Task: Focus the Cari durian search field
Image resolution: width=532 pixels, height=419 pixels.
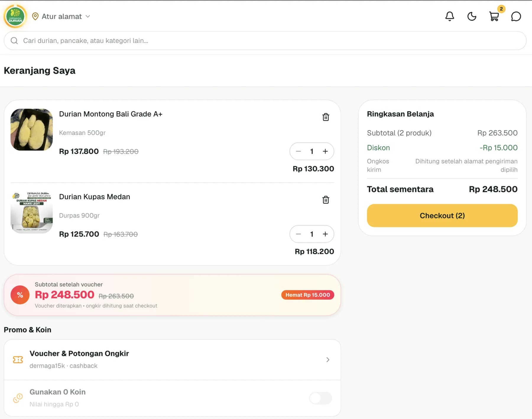Action: pos(265,40)
